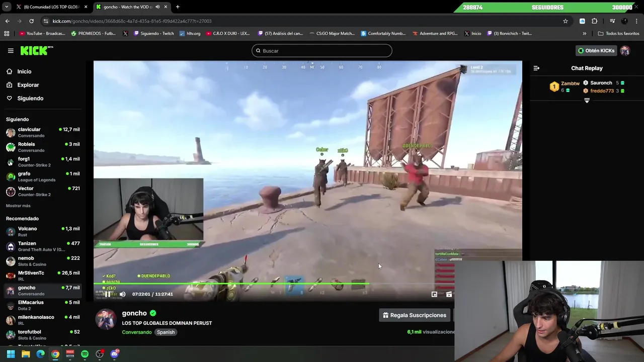This screenshot has width=644, height=362.
Task: Open Tanizen recommended channel
Action: point(43,246)
